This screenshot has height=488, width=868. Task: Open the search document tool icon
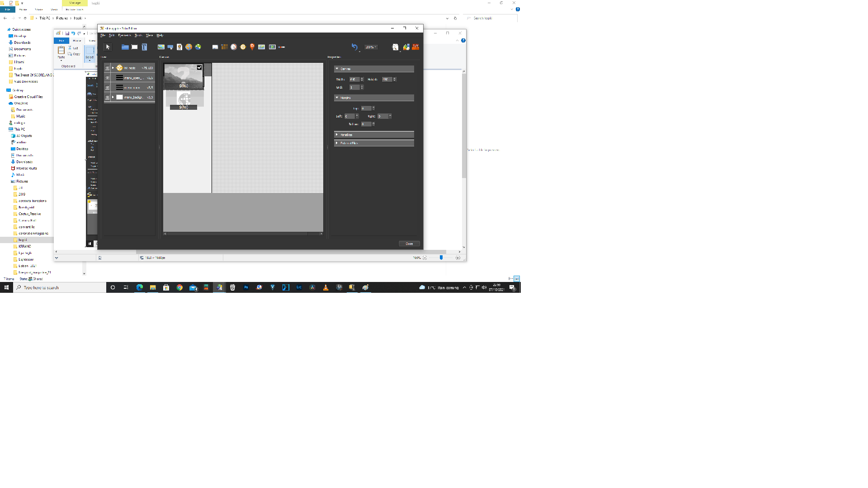tap(395, 47)
